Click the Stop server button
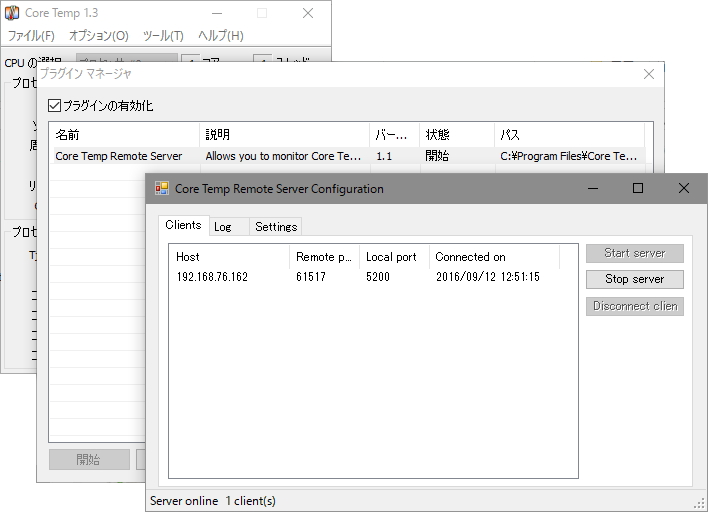This screenshot has height=512, width=708. click(634, 279)
